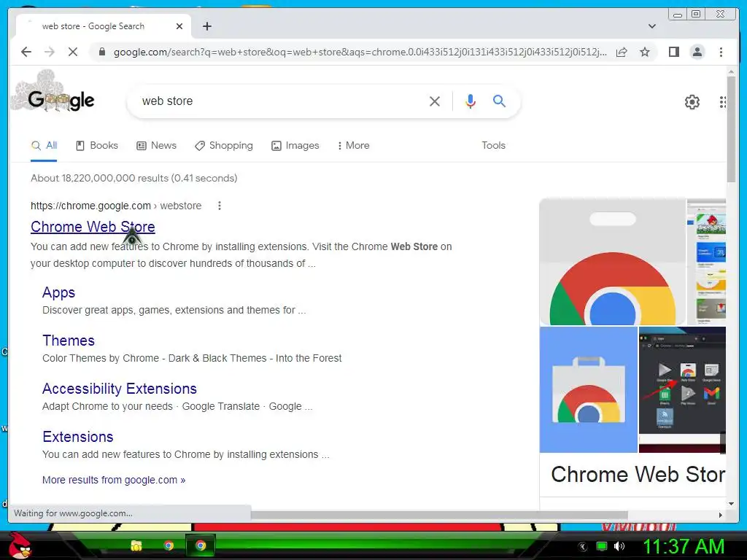
Task: Click the results count text
Action: click(134, 178)
